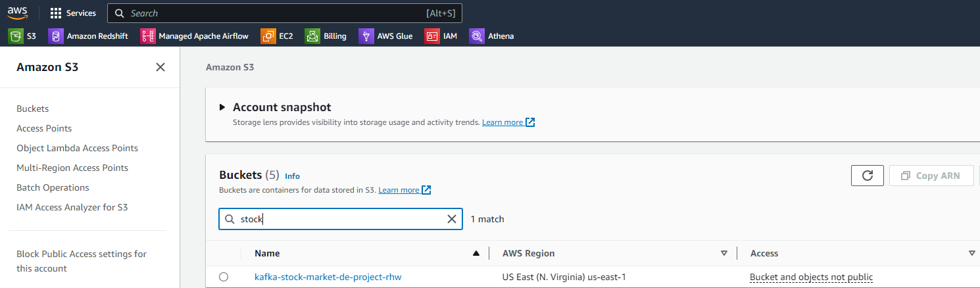
Task: Click the Amazon S3 sidebar title
Action: 47,67
